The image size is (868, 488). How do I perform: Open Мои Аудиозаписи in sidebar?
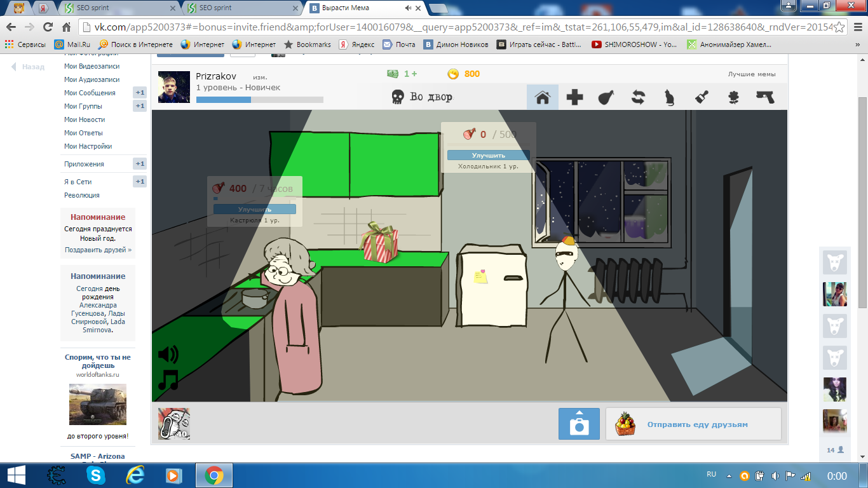coord(92,79)
